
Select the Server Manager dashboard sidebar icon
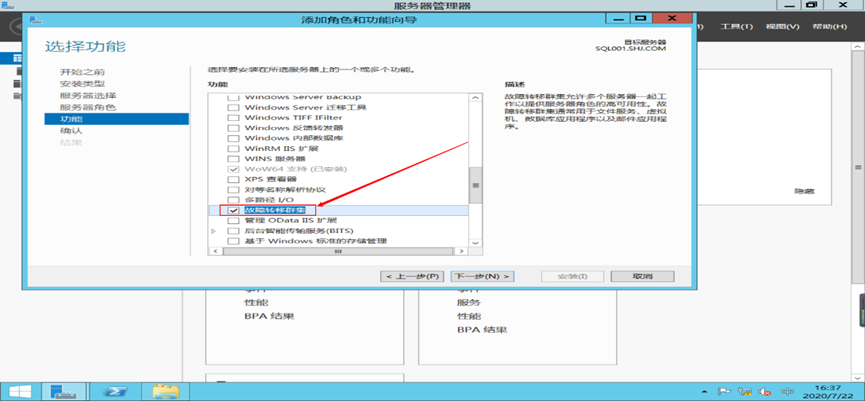pos(18,58)
